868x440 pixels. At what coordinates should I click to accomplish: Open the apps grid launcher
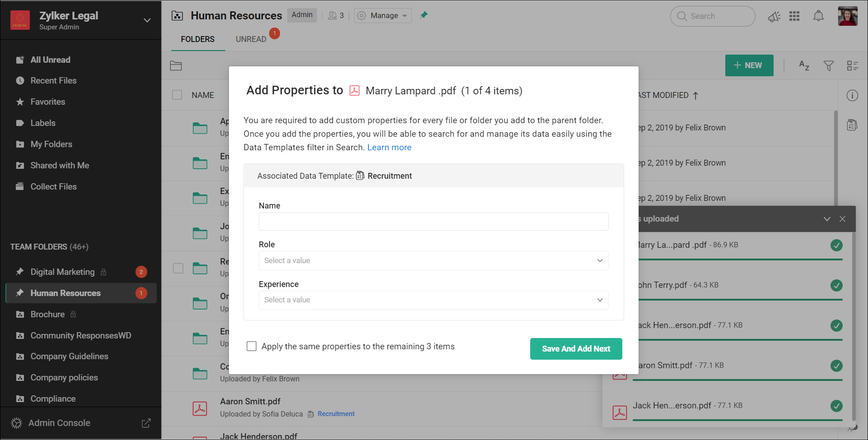794,16
